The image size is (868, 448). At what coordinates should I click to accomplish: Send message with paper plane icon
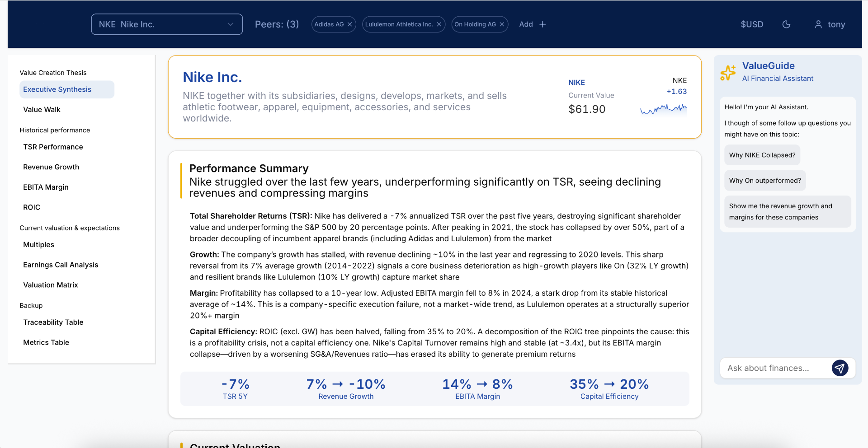pyautogui.click(x=840, y=368)
